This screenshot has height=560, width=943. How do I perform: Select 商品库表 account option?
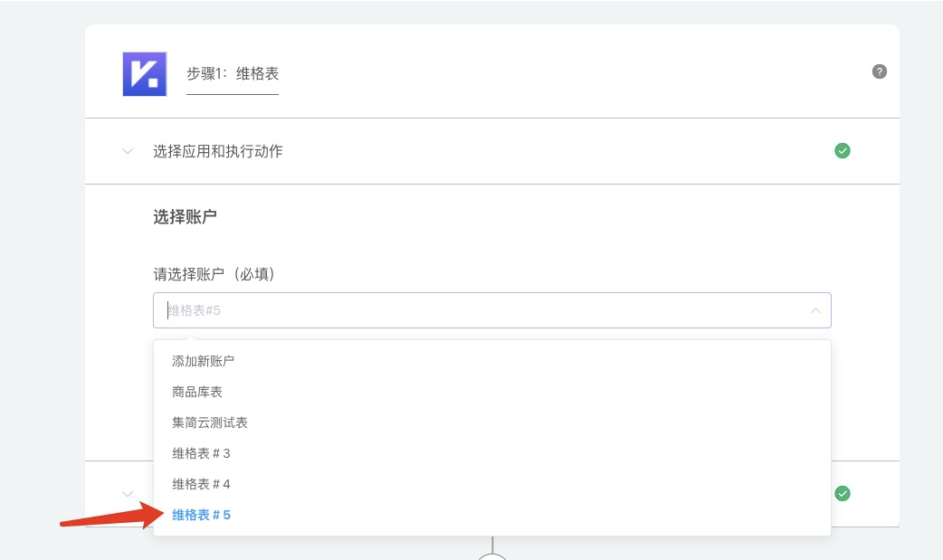coord(197,392)
